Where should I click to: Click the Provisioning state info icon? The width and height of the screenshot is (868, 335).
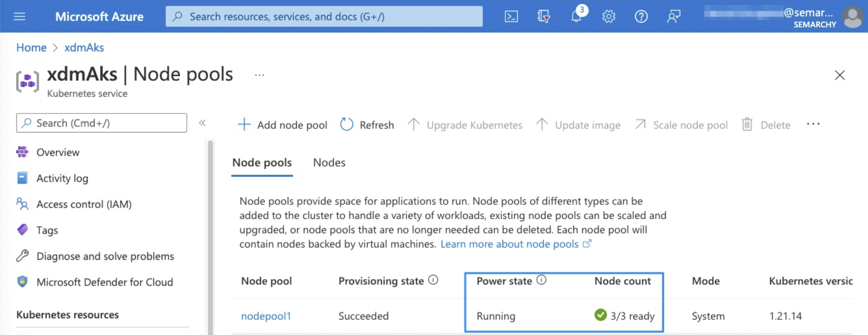[433, 280]
